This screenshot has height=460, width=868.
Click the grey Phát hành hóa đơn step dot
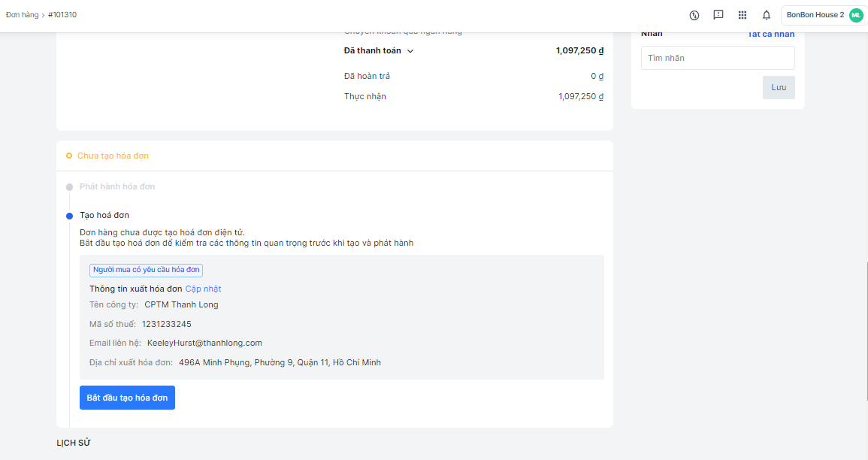click(x=69, y=187)
